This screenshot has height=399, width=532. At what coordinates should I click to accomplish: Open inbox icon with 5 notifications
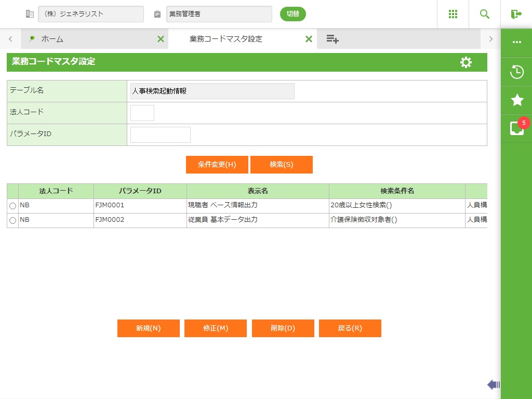516,128
